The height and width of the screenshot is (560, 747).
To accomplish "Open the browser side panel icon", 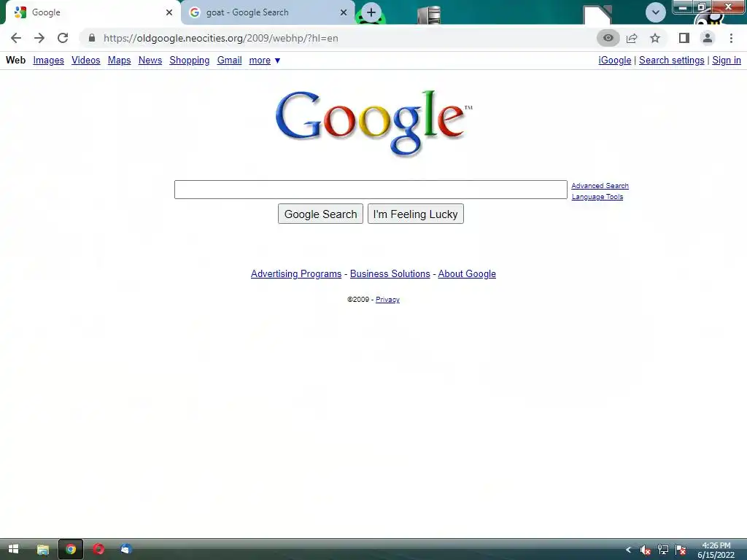I will coord(684,38).
